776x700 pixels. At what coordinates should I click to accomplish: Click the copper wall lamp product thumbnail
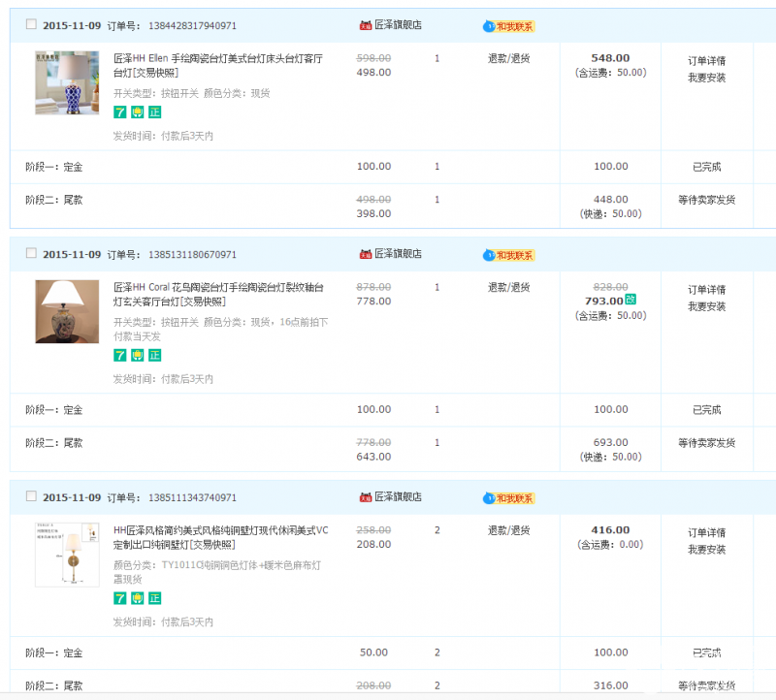(67, 554)
